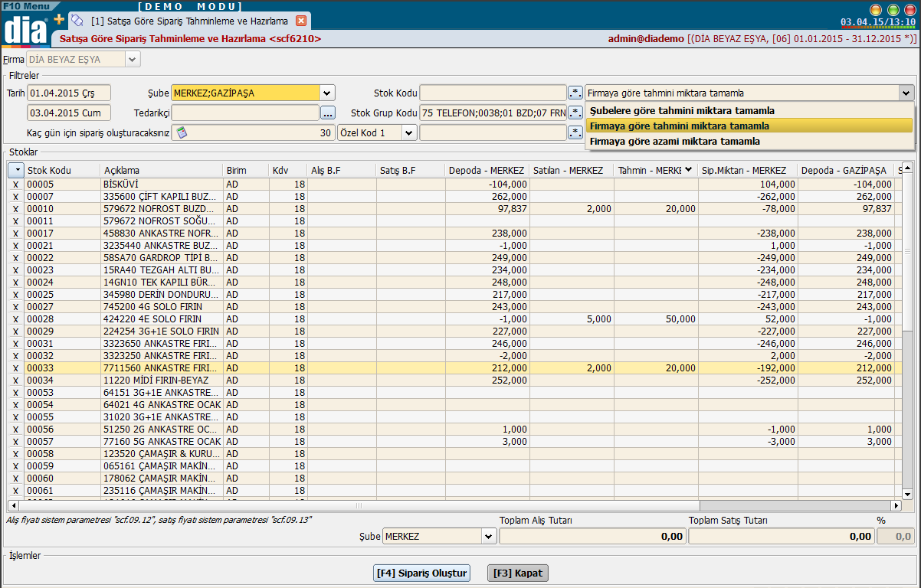This screenshot has height=588, width=921.
Task: Click the orange window control button
Action: coord(875,9)
